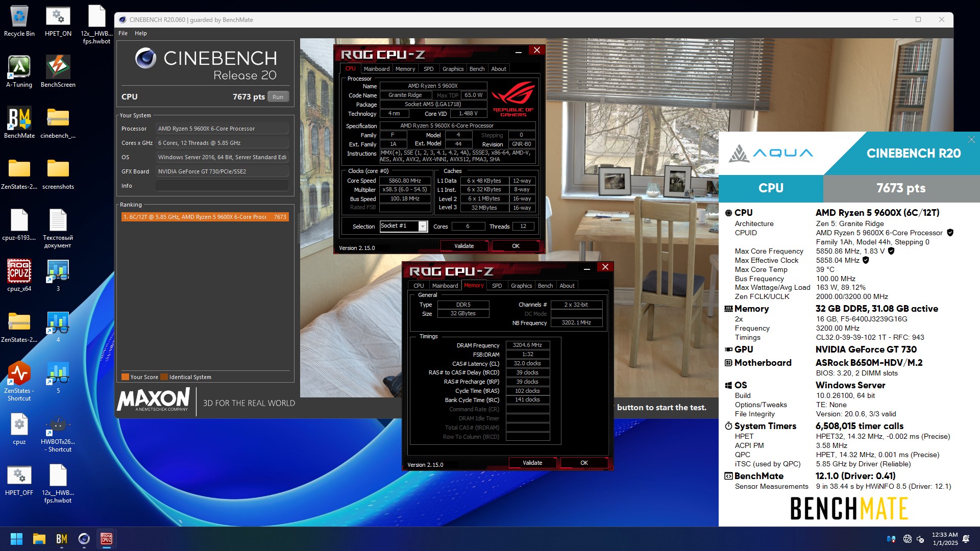Open Graphics tab in upper CPU-Z window
This screenshot has width=980, height=551.
coord(453,69)
